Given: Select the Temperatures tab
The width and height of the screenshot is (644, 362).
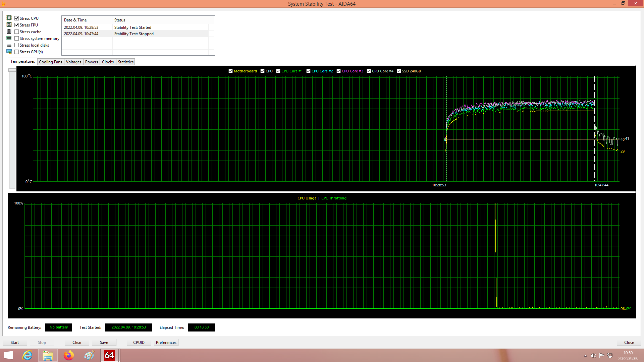Looking at the screenshot, I should coord(22,61).
